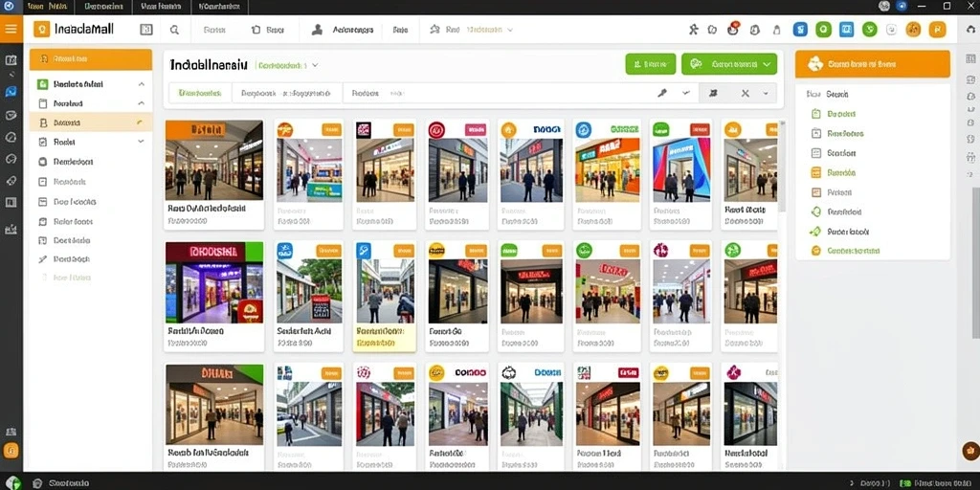Expand the downward chevron in the left navigation
Image resolution: width=980 pixels, height=490 pixels.
142,142
